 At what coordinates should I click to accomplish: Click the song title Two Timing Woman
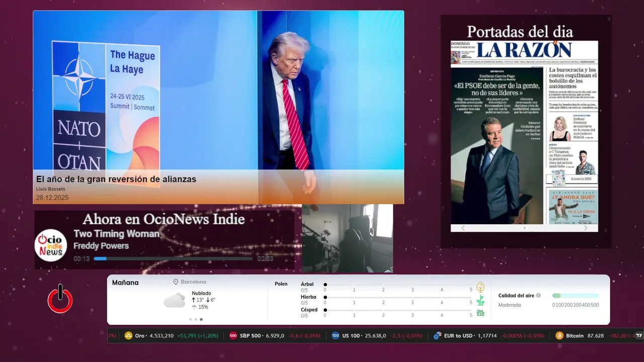point(116,234)
